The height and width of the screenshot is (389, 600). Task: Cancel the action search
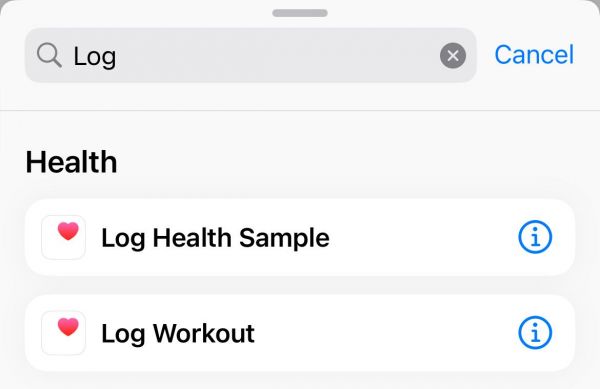tap(534, 55)
